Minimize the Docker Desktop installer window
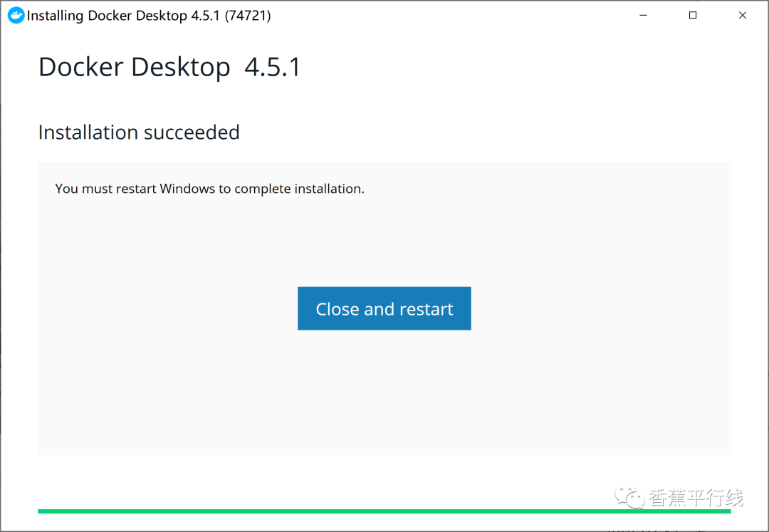769x532 pixels. click(643, 15)
